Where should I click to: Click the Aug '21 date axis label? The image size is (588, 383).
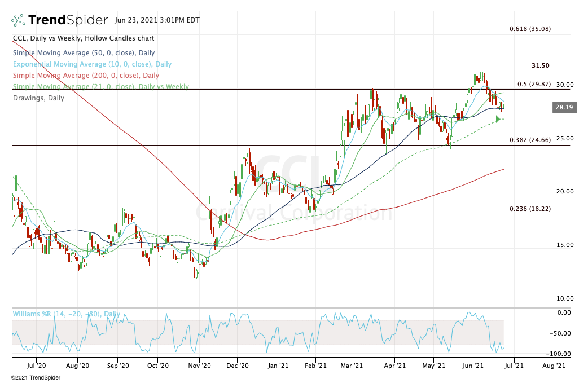point(554,366)
